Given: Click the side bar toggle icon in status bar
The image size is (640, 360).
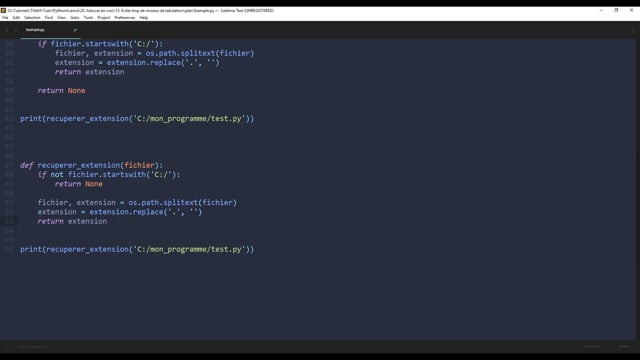Looking at the screenshot, I should tap(6, 347).
